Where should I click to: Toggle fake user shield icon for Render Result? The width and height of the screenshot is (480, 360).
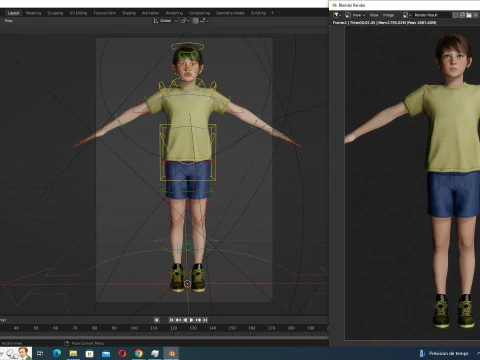(x=455, y=15)
